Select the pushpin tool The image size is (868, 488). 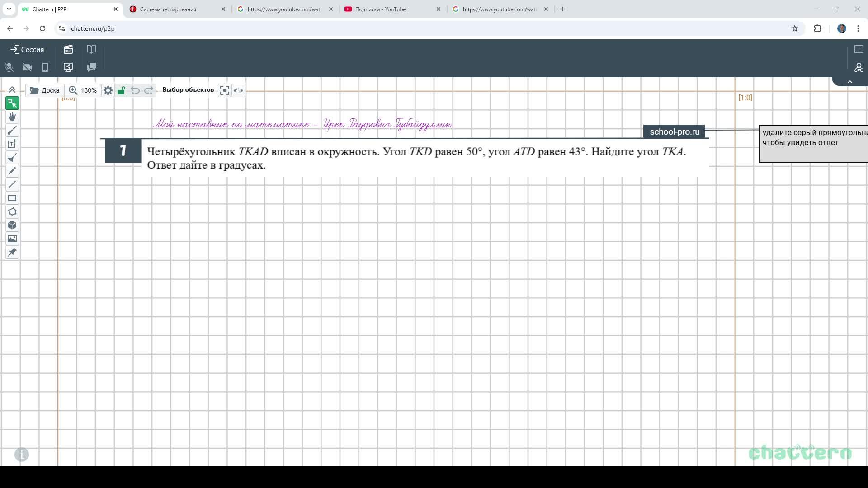(12, 252)
